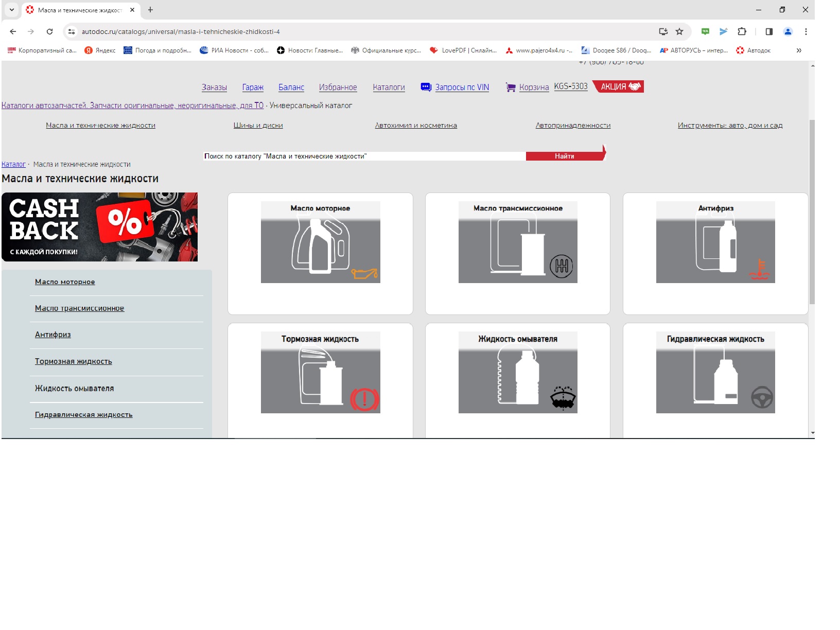Open the green WA extension icon
This screenshot has width=840, height=630.
point(705,31)
